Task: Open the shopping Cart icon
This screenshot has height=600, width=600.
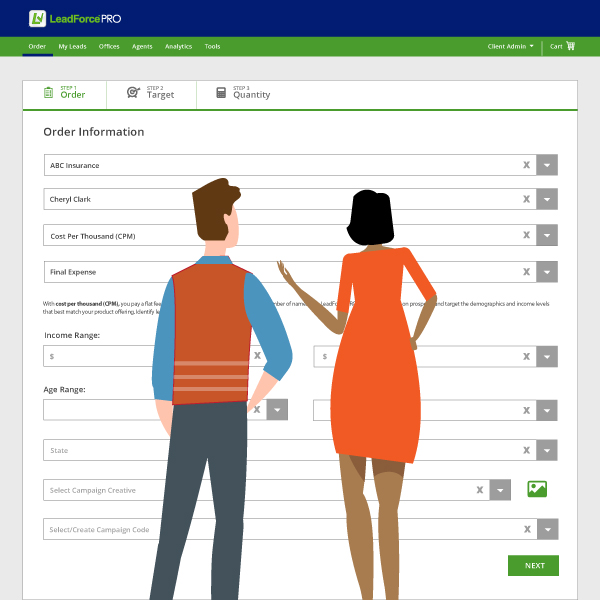Action: coord(563,46)
